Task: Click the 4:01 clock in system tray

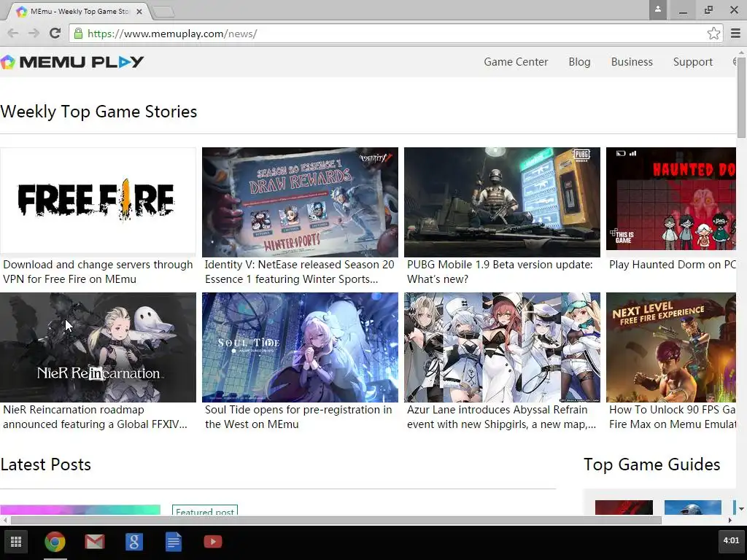Action: tap(731, 540)
